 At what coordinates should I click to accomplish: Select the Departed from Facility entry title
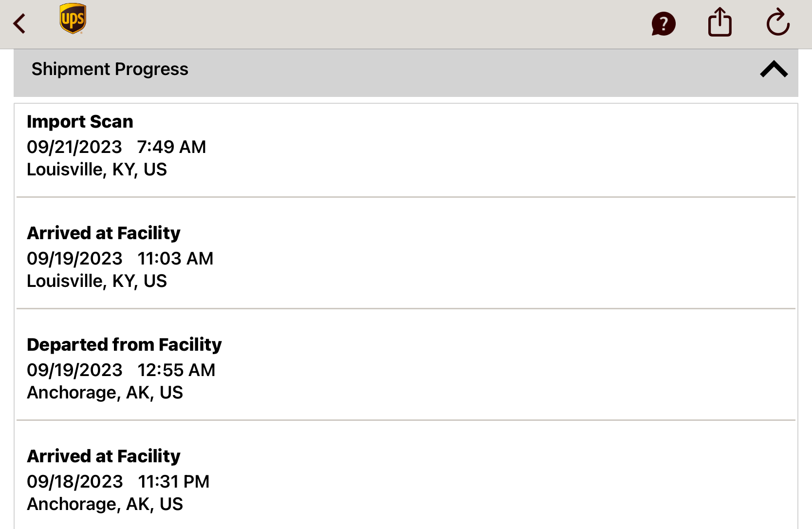tap(124, 345)
